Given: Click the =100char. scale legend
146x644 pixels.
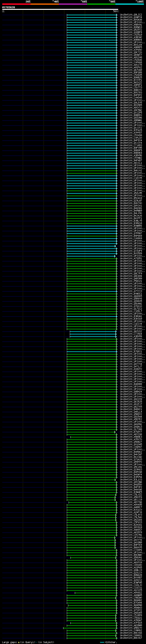Looking at the screenshot, I should (x=109, y=642).
